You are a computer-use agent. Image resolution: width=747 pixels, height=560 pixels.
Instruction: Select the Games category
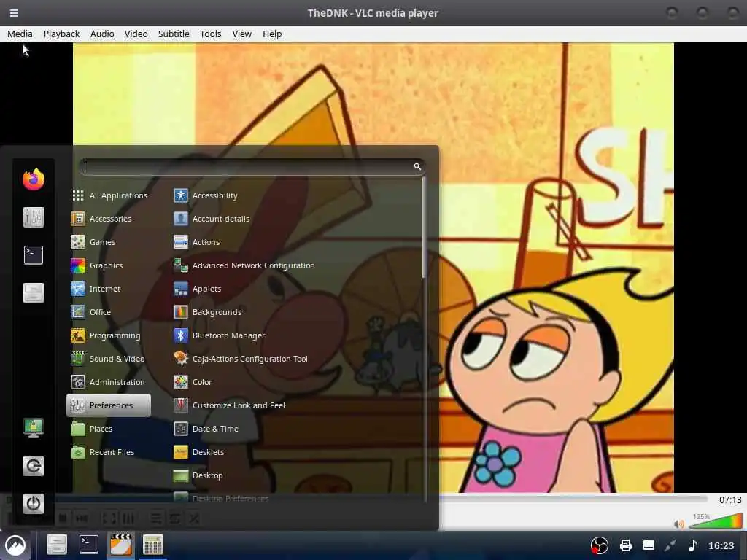(109, 242)
